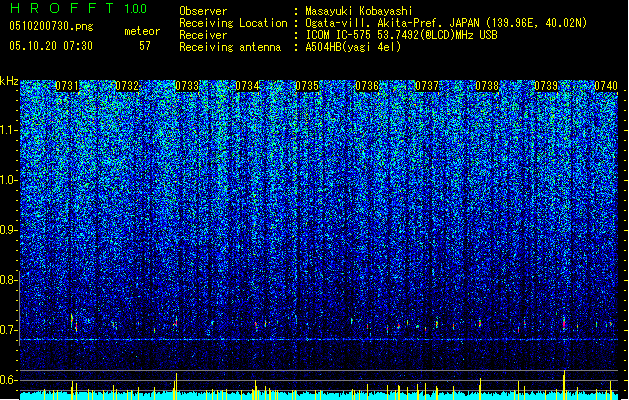
Task: Click the 0740 time marker
Action: click(606, 86)
